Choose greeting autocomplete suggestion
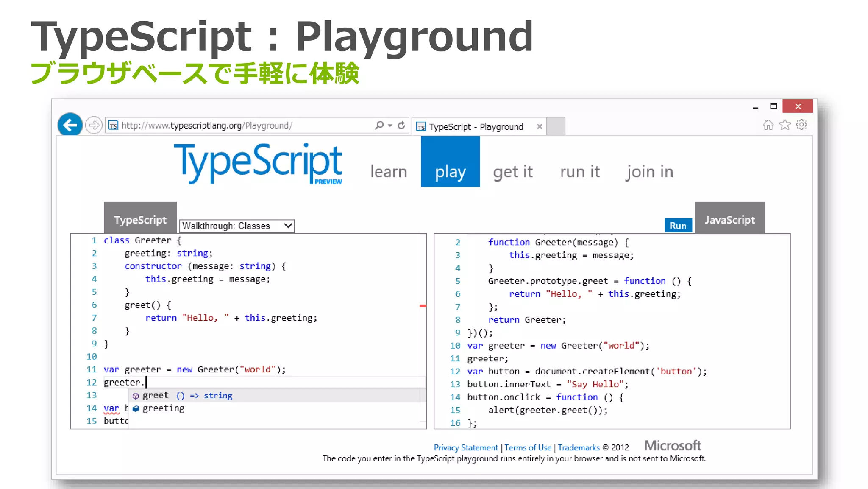868x489 pixels. [277, 408]
